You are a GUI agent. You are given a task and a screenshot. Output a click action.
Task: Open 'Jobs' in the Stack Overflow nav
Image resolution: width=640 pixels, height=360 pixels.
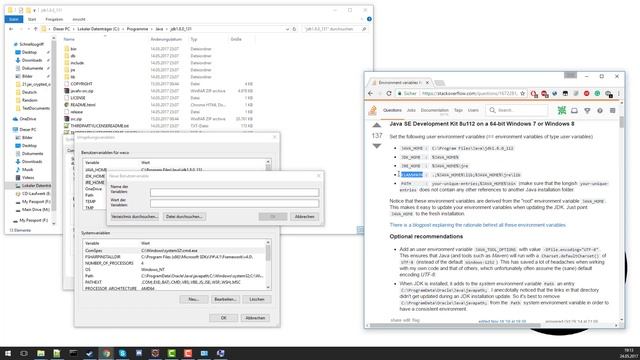point(411,110)
